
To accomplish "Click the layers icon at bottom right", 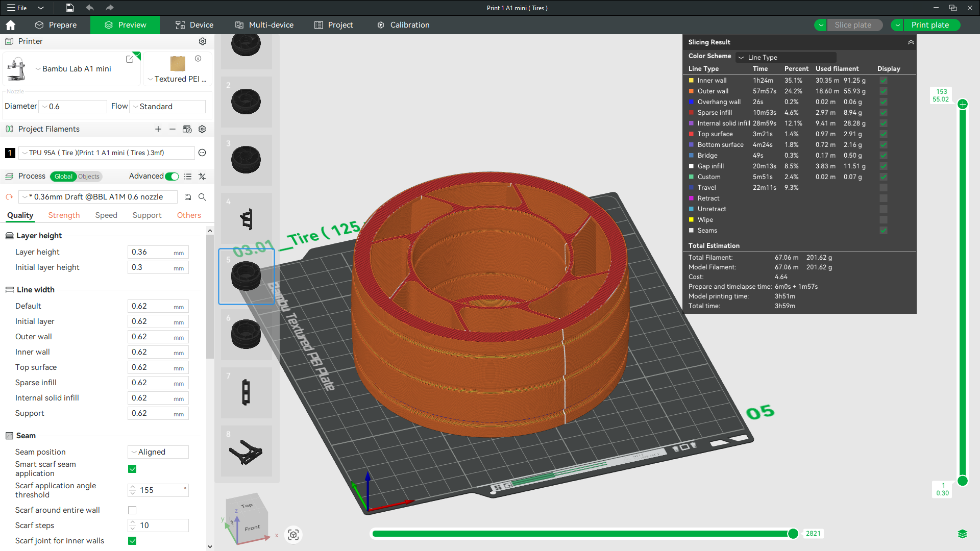I will click(963, 534).
